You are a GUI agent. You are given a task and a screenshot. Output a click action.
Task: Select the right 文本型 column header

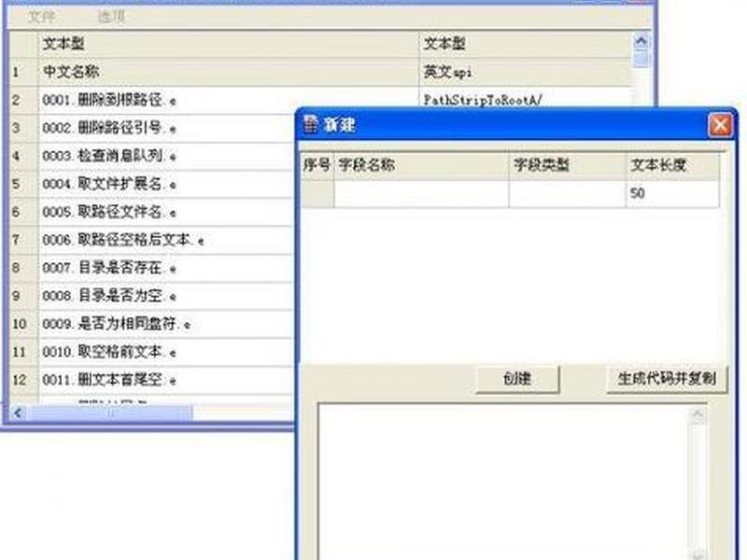(526, 44)
